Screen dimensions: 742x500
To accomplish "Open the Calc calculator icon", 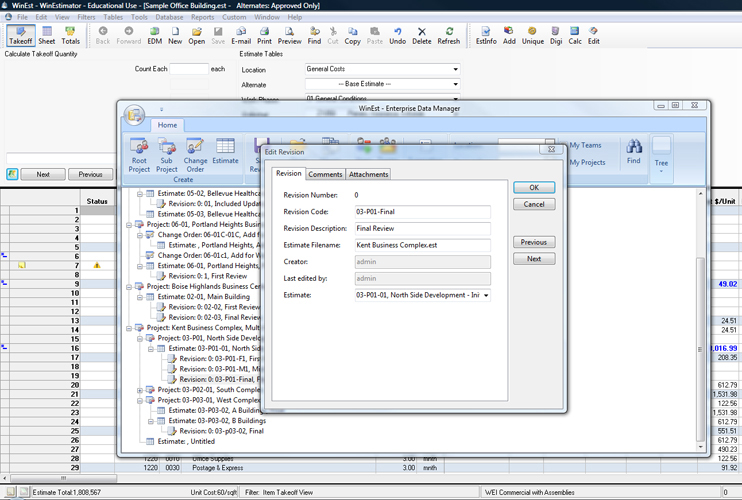I will pos(575,35).
